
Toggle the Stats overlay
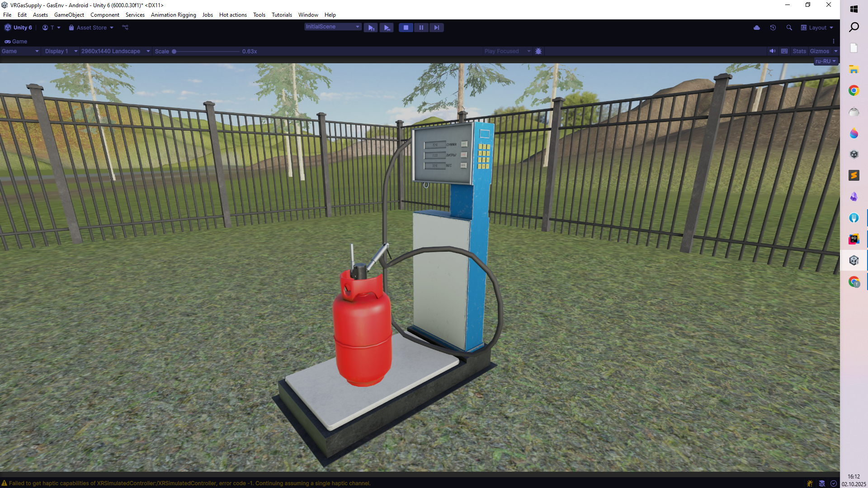point(799,52)
